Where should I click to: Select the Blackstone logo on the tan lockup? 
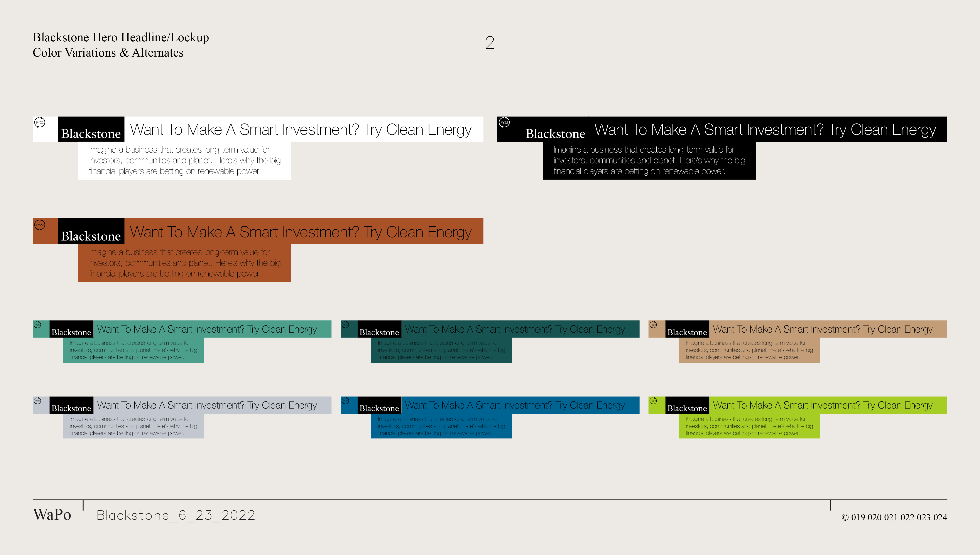tap(687, 329)
